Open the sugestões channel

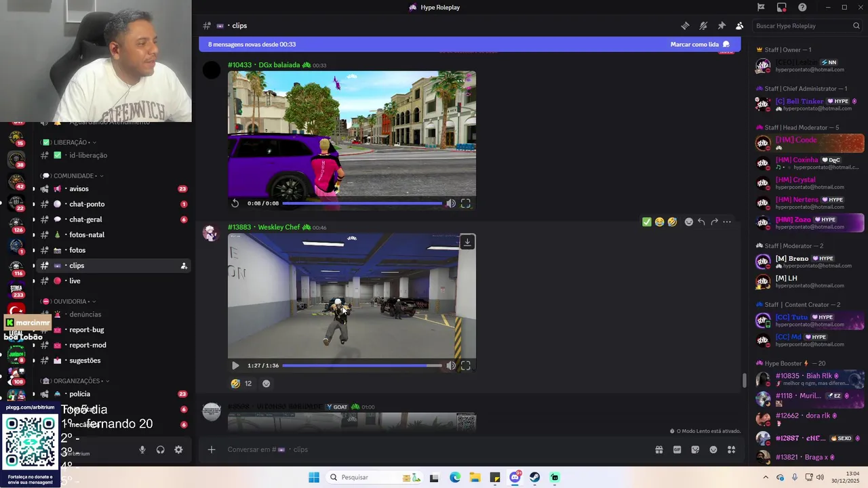(x=113, y=361)
